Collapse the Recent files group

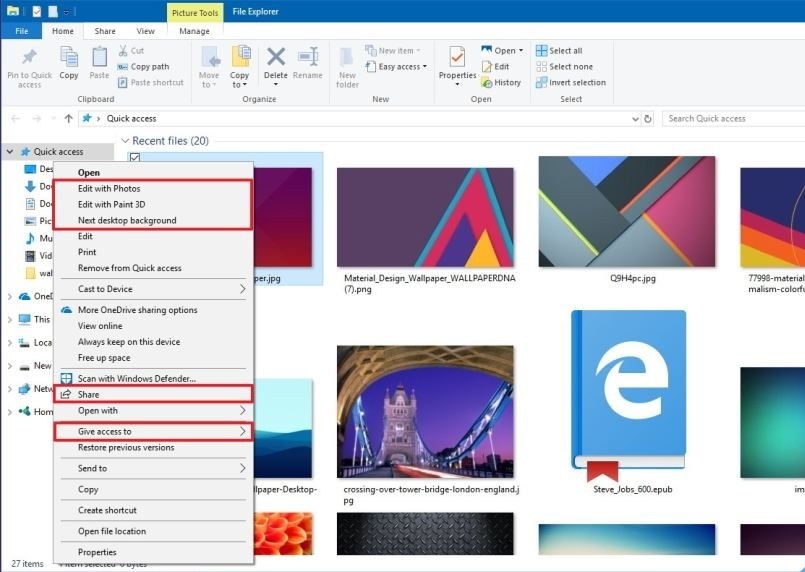pos(125,141)
